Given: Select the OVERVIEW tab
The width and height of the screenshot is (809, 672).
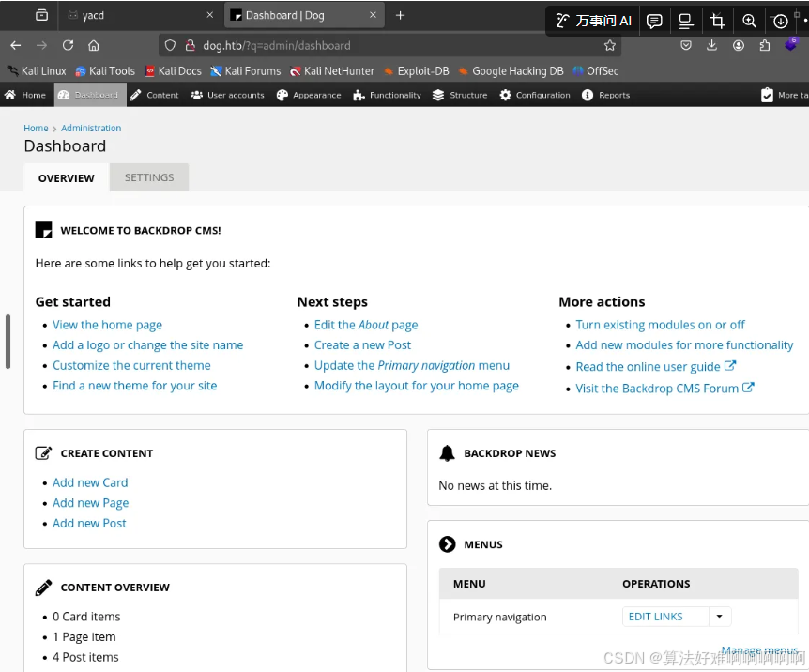Looking at the screenshot, I should [x=66, y=178].
